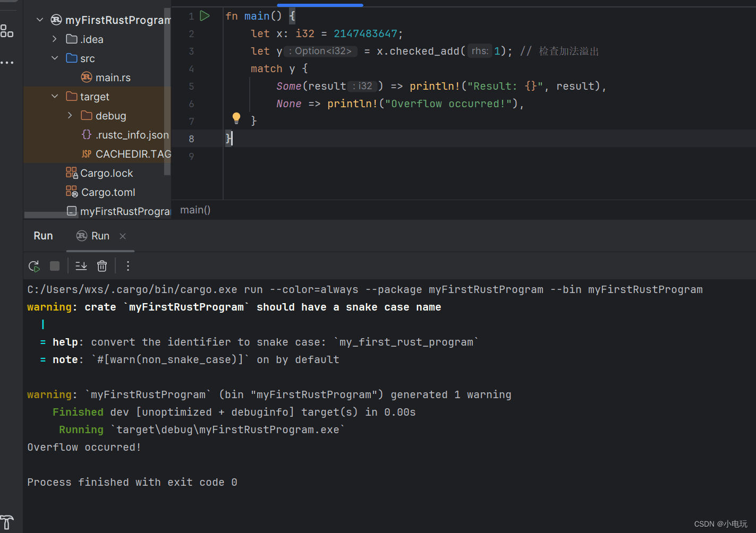Open the Build hammer tool in sidebar
This screenshot has height=533, width=756.
[7, 522]
